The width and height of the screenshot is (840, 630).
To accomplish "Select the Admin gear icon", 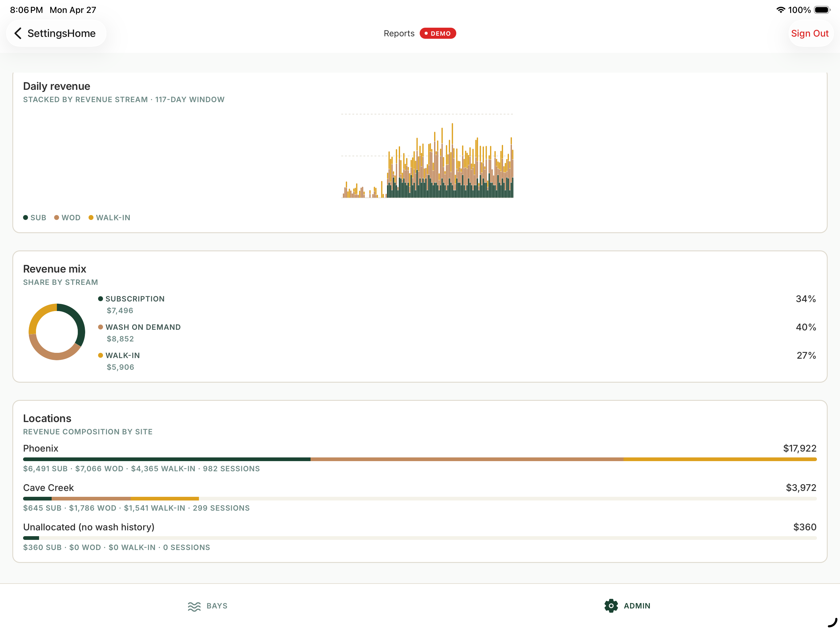I will pyautogui.click(x=611, y=606).
